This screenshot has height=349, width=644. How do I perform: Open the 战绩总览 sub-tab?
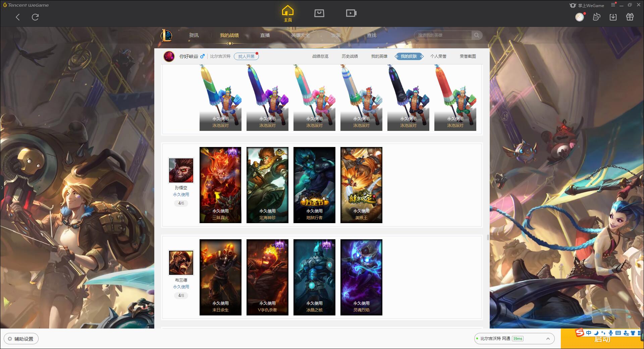[320, 56]
